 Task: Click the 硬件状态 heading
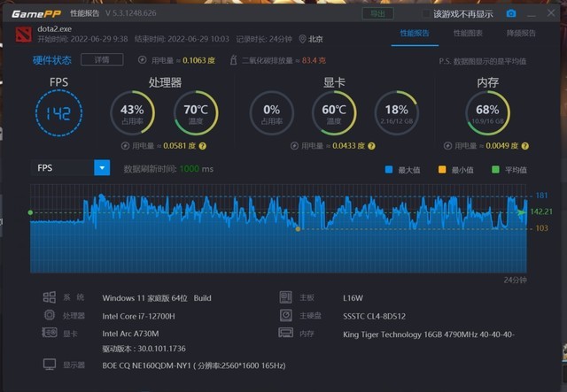pyautogui.click(x=52, y=60)
